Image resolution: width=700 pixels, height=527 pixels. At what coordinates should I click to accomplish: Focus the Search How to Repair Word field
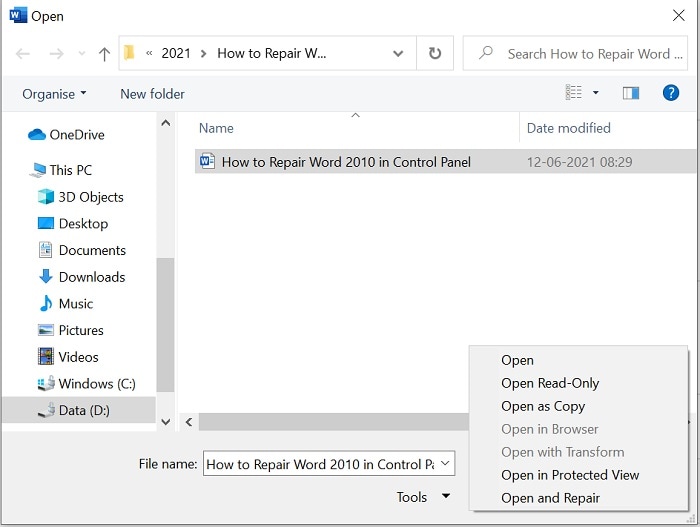pyautogui.click(x=575, y=53)
